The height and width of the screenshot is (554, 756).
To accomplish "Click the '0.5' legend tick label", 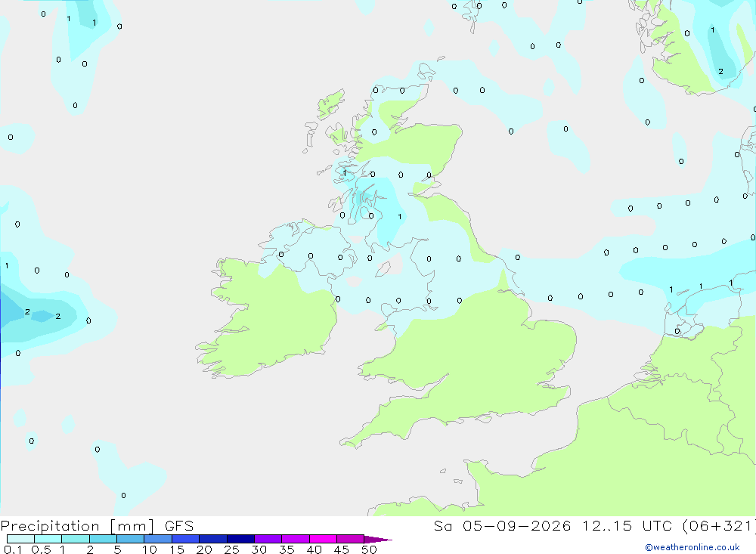I will 41,549.
